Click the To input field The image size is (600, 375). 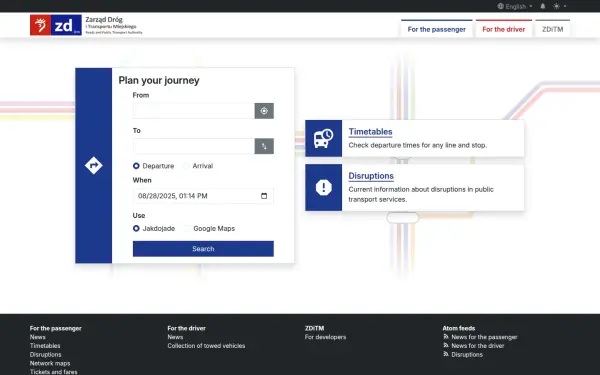pos(194,146)
